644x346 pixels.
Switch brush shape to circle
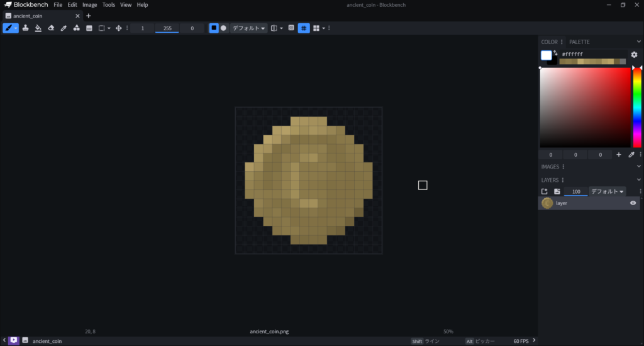click(223, 28)
